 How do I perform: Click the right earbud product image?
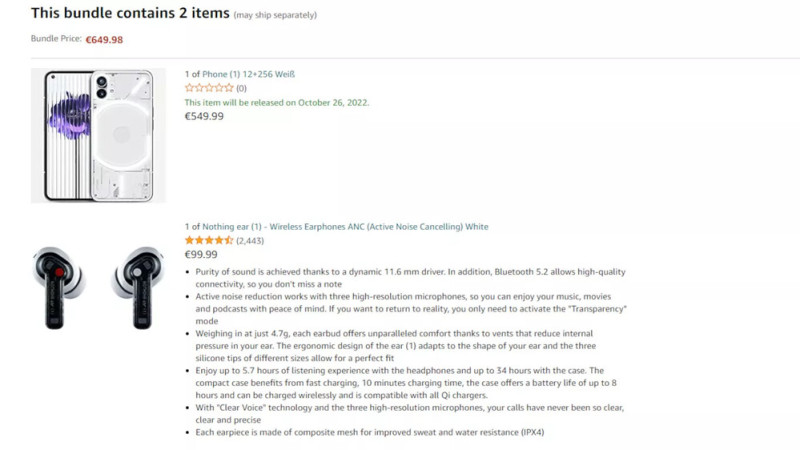coord(137,286)
